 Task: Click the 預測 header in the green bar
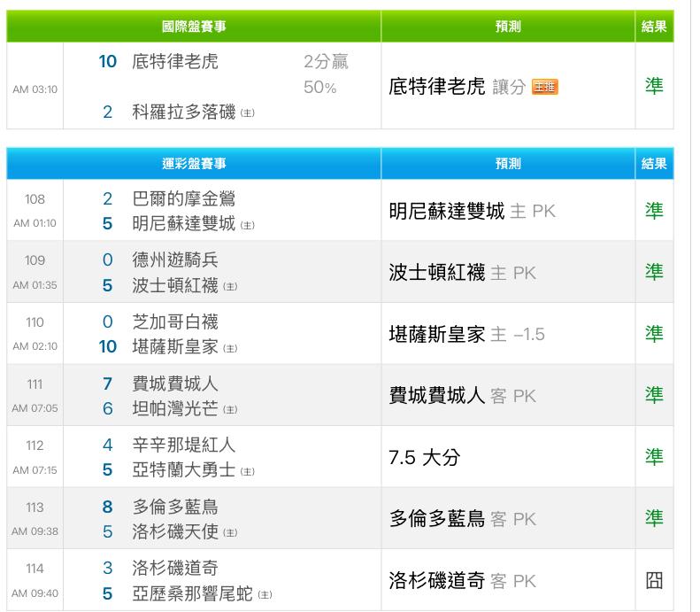[x=508, y=27]
